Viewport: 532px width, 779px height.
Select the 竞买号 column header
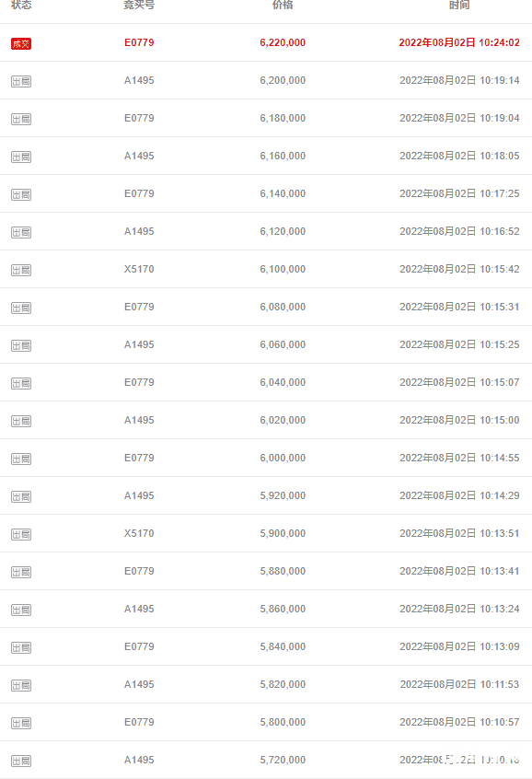click(139, 5)
